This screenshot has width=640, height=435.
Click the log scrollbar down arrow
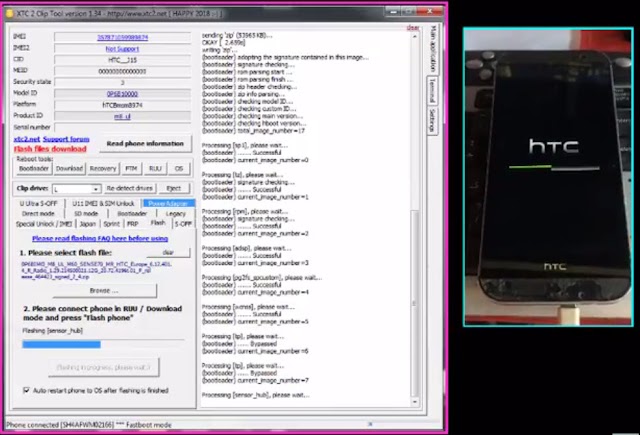tap(415, 402)
